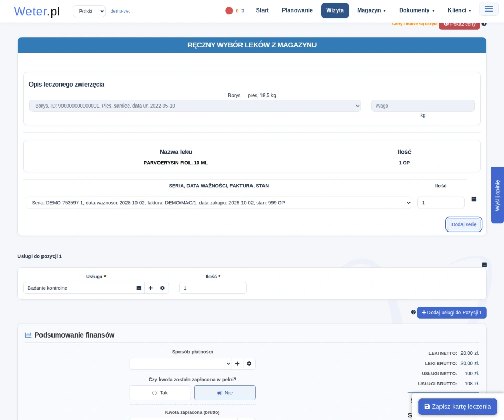Image resolution: width=504 pixels, height=420 pixels.
Task: Click the Dodaj serię button
Action: (x=464, y=224)
